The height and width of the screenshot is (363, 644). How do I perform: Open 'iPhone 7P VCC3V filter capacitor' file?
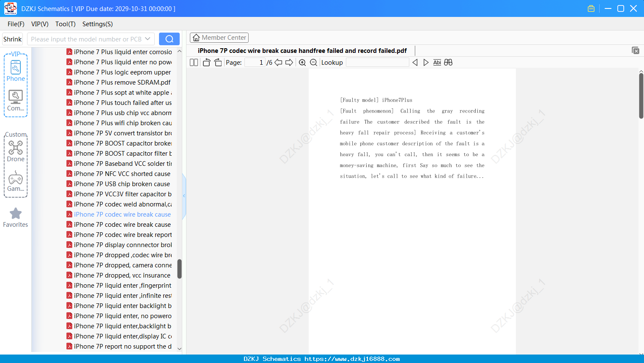(x=123, y=194)
